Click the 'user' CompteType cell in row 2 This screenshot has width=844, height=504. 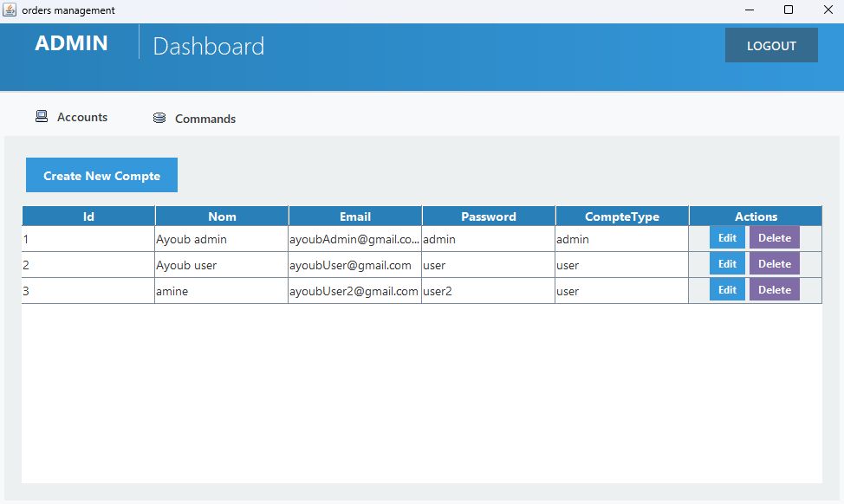(621, 265)
